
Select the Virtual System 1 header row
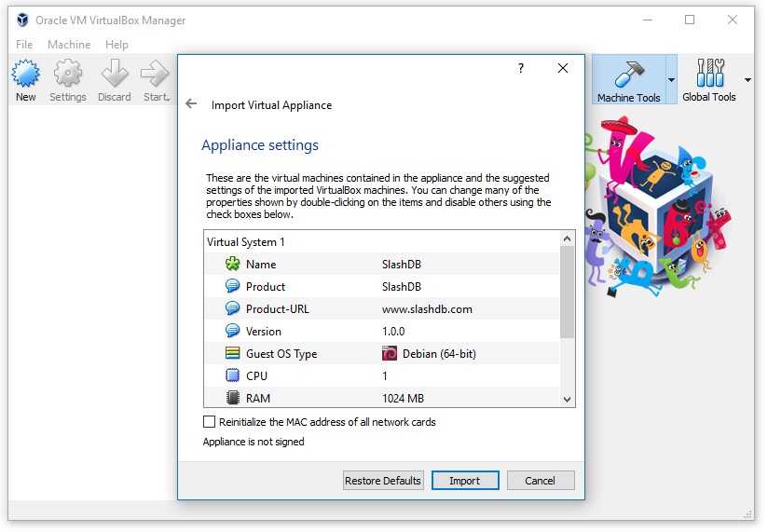click(x=382, y=242)
